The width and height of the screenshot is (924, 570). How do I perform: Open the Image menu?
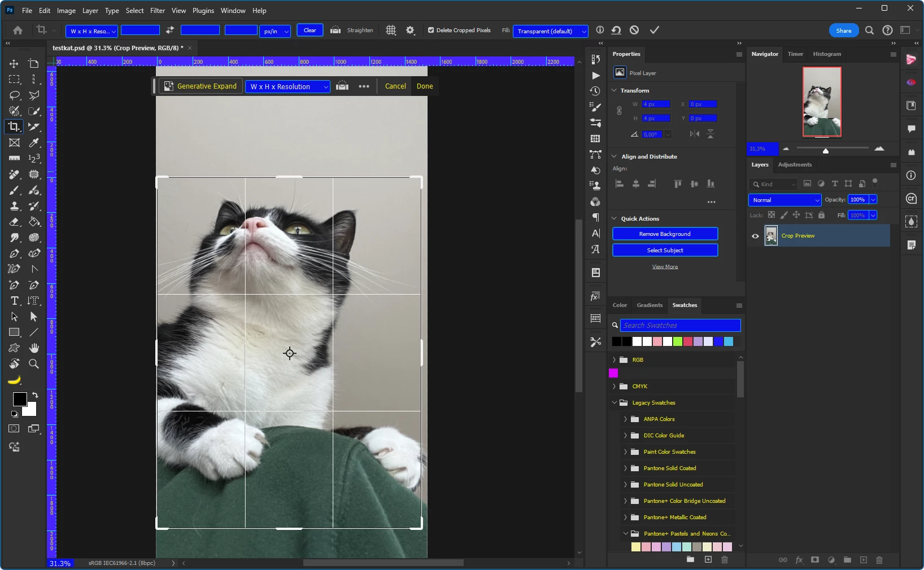coord(66,10)
